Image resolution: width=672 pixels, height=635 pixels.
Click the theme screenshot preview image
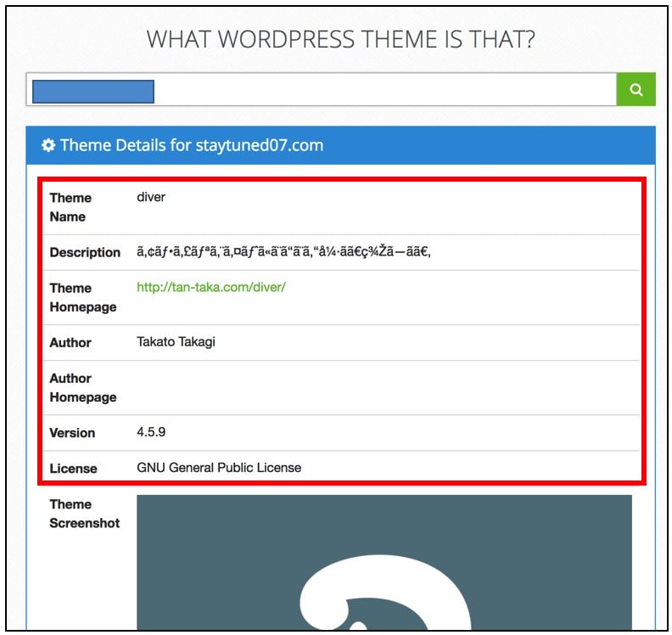click(x=384, y=563)
